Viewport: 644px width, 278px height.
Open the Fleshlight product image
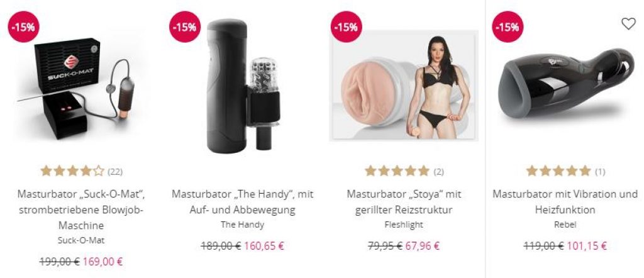point(404,86)
